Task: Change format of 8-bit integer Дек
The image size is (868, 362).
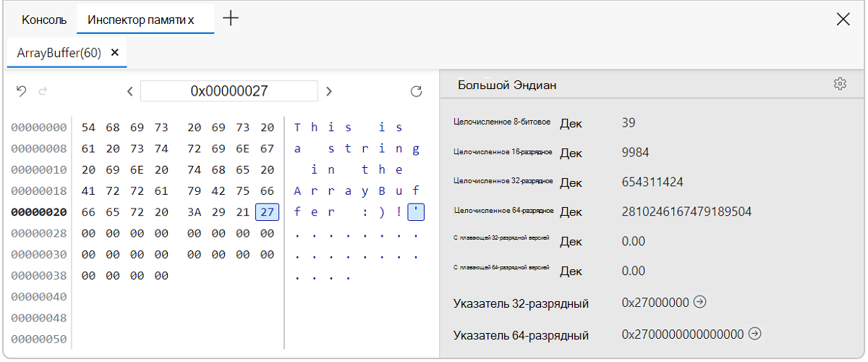Action: 571,123
